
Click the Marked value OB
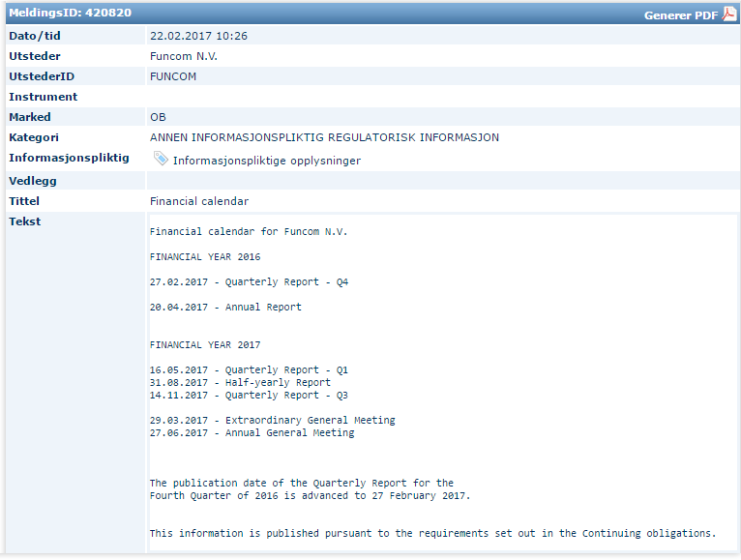point(158,117)
